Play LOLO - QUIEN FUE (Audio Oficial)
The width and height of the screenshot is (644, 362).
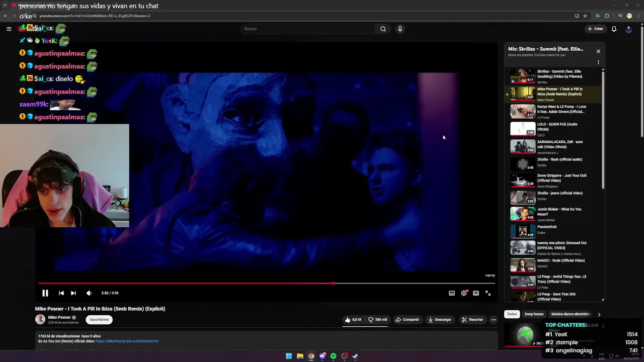(x=553, y=129)
